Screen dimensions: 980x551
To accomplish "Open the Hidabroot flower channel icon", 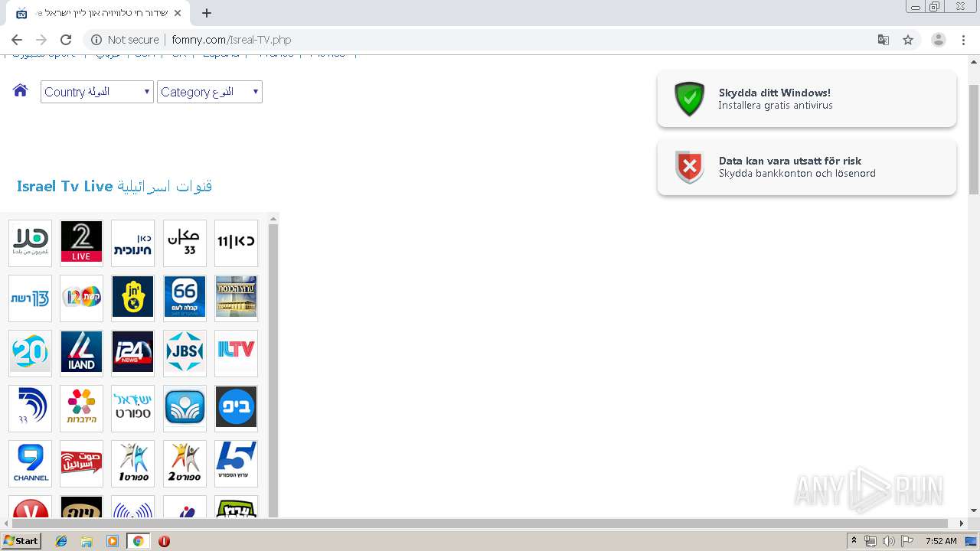I will pyautogui.click(x=81, y=409).
